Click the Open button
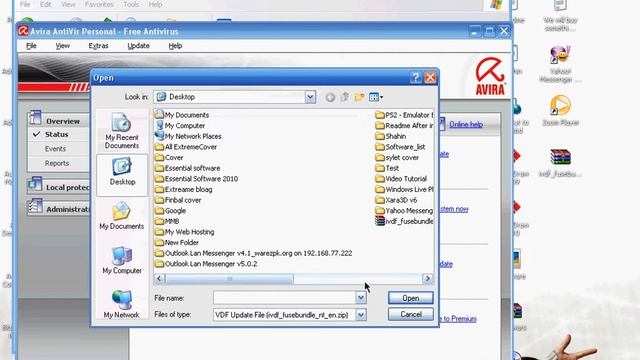The image size is (640, 360). (411, 298)
